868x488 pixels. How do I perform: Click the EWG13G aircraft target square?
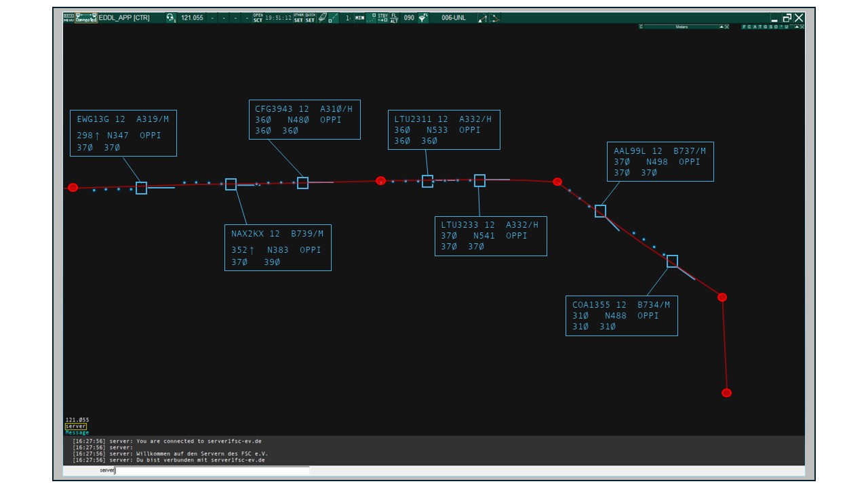(x=141, y=188)
